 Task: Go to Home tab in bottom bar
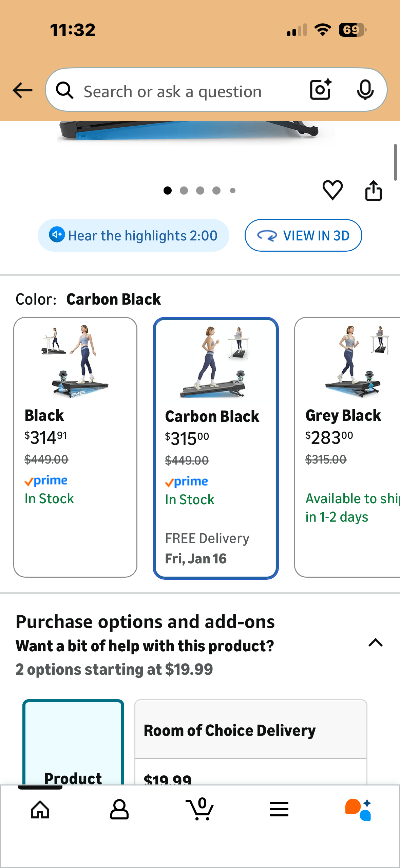tap(40, 810)
